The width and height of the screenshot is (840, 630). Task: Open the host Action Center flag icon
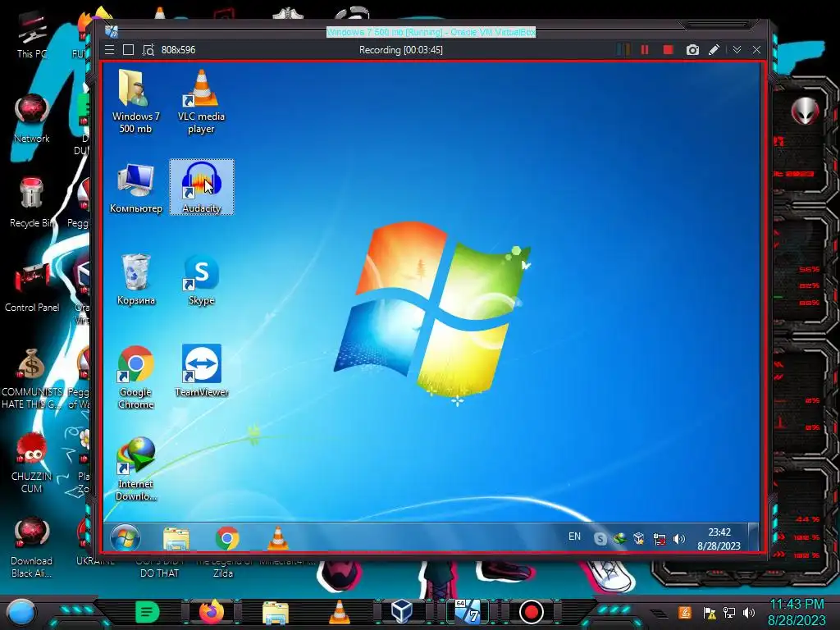coord(710,612)
